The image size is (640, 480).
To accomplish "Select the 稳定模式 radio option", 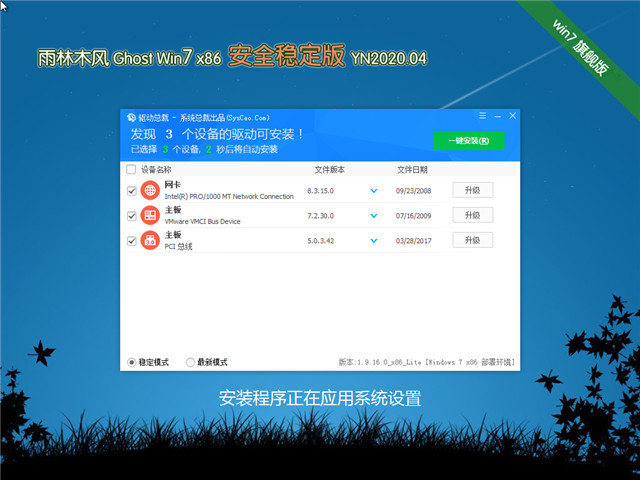I will (x=132, y=362).
